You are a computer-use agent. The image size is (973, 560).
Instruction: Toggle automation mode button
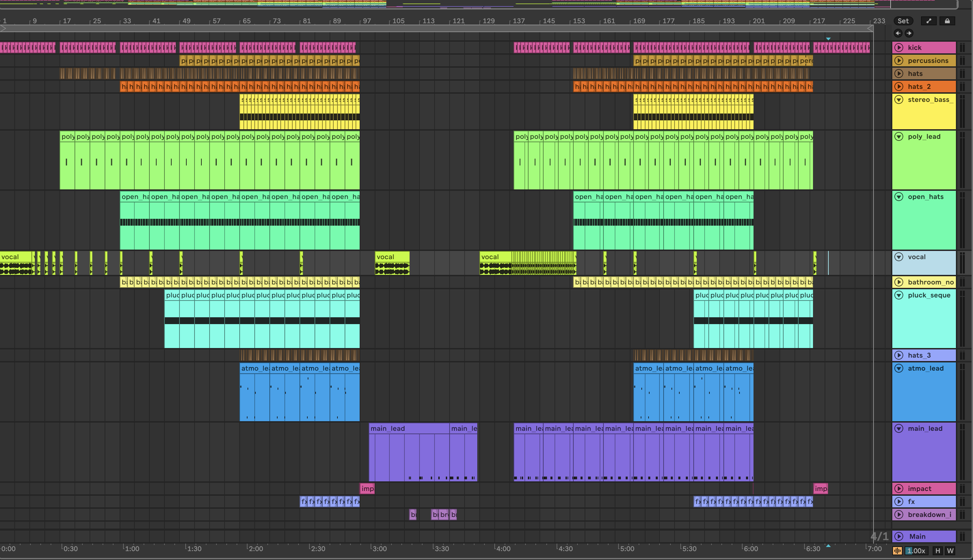click(929, 21)
